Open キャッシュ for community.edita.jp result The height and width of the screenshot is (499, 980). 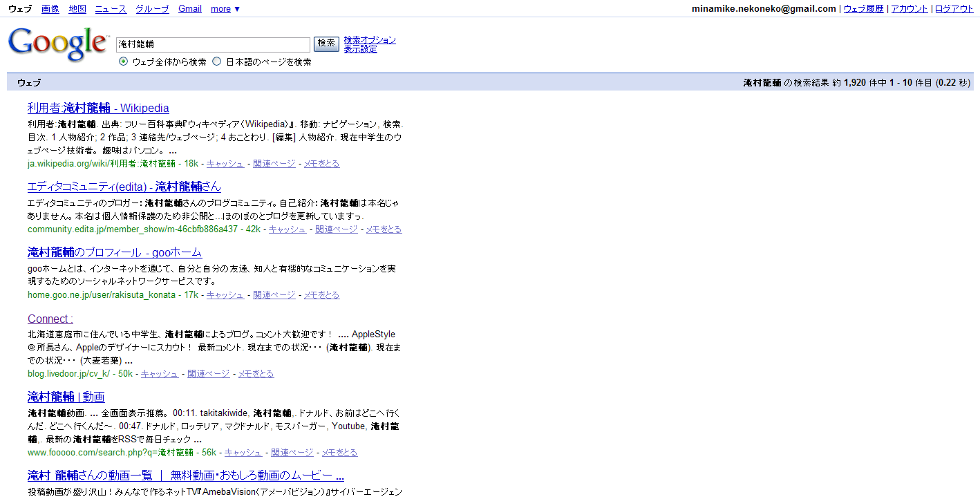(287, 229)
